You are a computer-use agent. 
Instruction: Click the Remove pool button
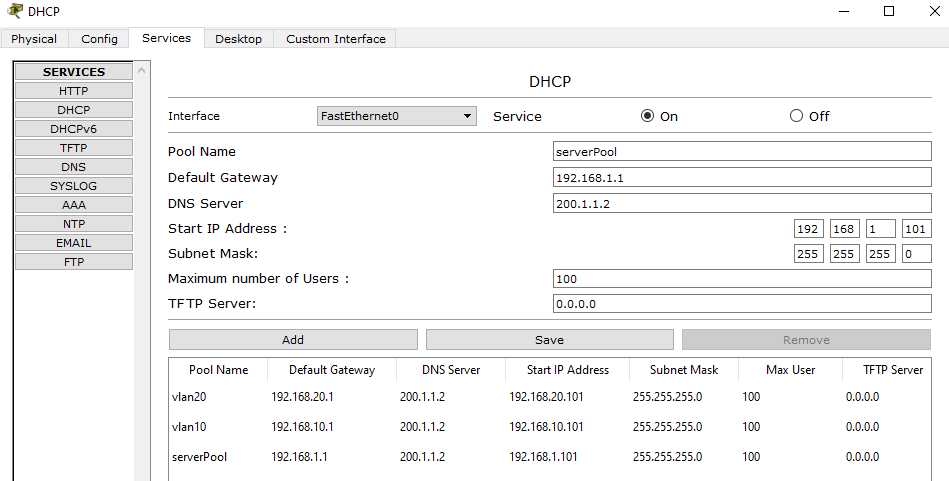(x=806, y=339)
